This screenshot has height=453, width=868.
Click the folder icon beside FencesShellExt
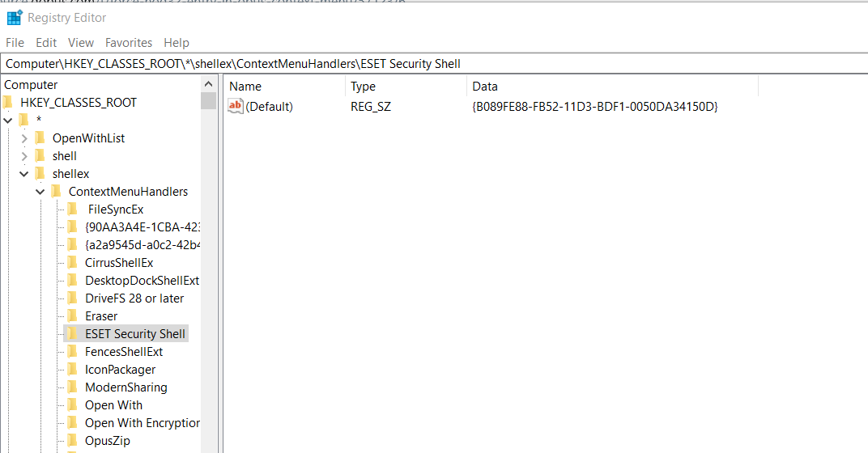73,352
